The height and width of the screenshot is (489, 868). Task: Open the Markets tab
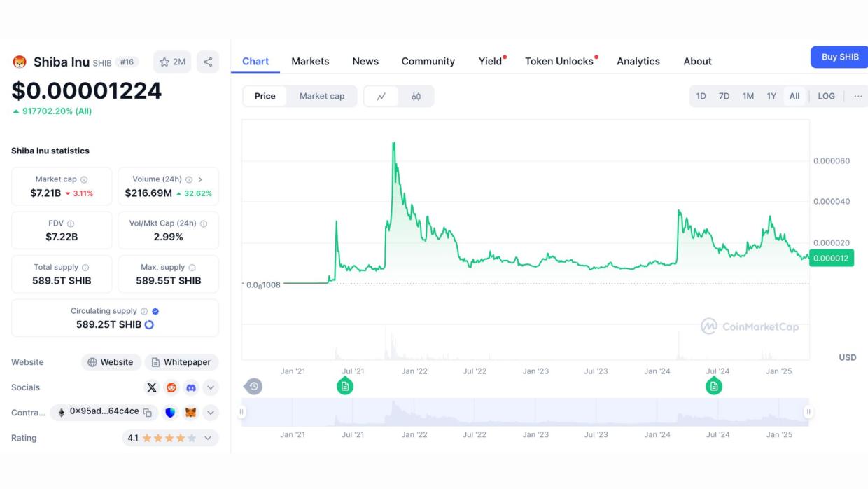click(x=310, y=62)
